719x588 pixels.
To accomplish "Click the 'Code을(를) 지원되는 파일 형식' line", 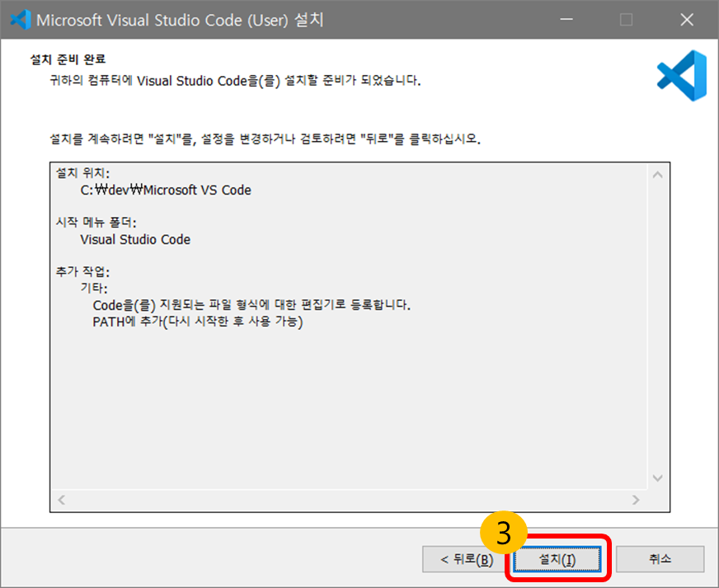I will (x=251, y=305).
